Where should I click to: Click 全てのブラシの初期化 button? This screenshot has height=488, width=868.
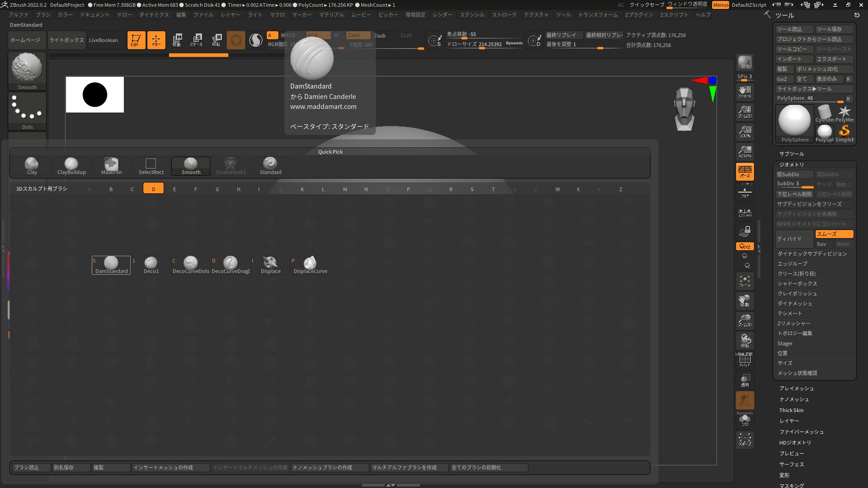[x=489, y=468]
